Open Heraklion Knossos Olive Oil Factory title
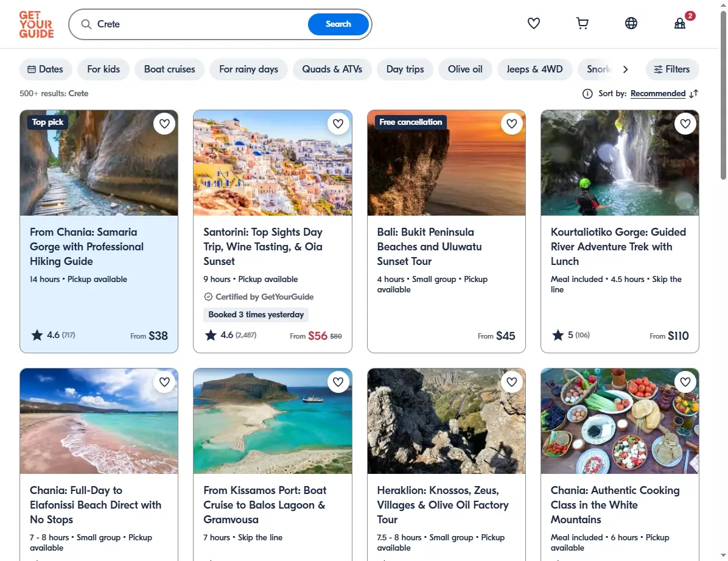Viewport: 728px width, 561px height. [443, 505]
